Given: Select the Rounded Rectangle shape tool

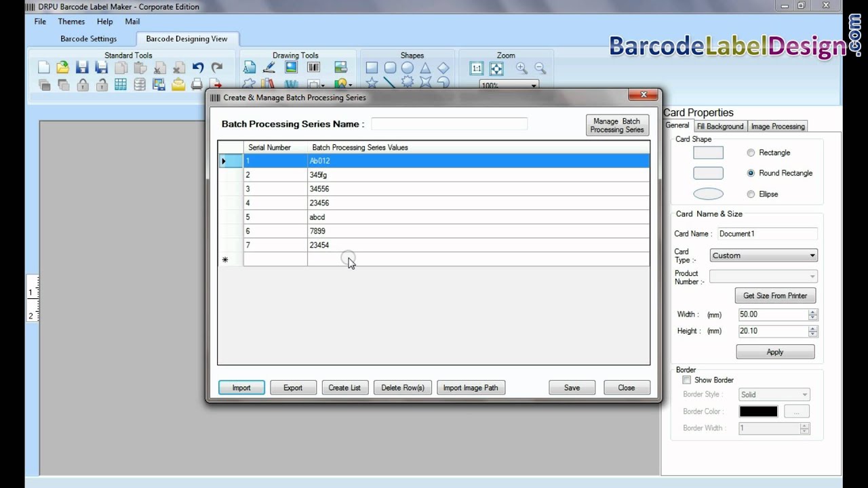Looking at the screenshot, I should point(390,67).
